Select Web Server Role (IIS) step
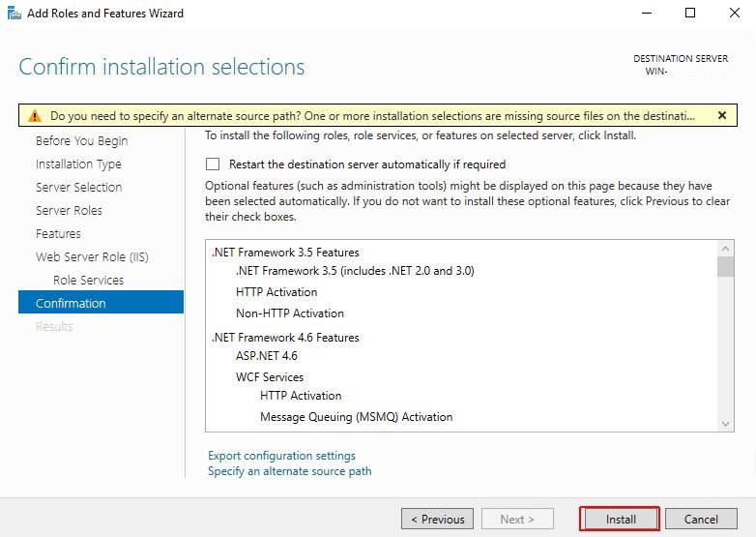This screenshot has height=537, width=756. (x=92, y=256)
